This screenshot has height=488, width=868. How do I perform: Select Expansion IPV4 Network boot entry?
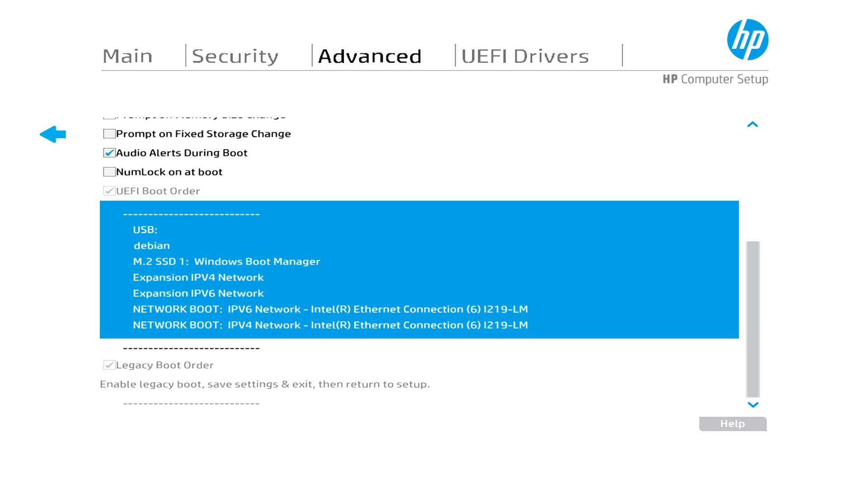[x=198, y=277]
